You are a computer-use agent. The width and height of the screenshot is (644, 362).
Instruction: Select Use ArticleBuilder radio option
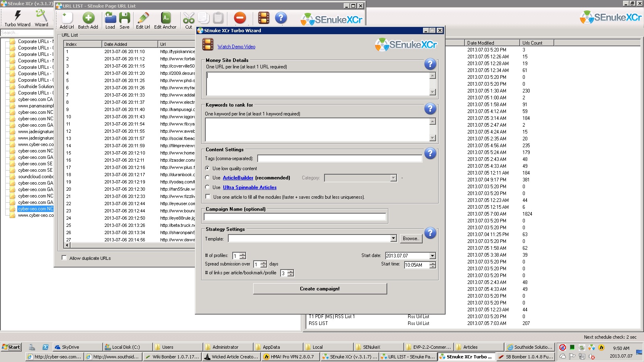(x=207, y=177)
